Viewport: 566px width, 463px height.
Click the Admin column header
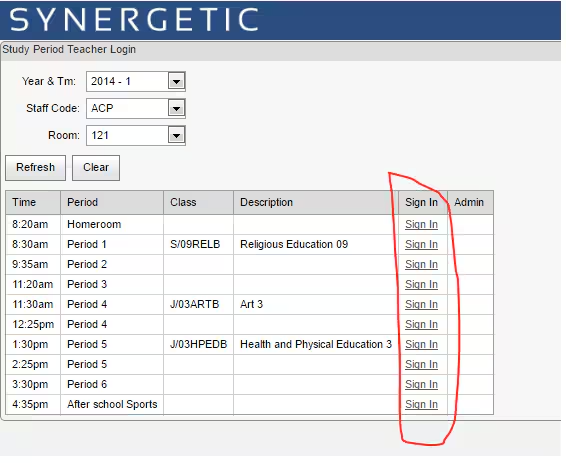[x=470, y=202]
